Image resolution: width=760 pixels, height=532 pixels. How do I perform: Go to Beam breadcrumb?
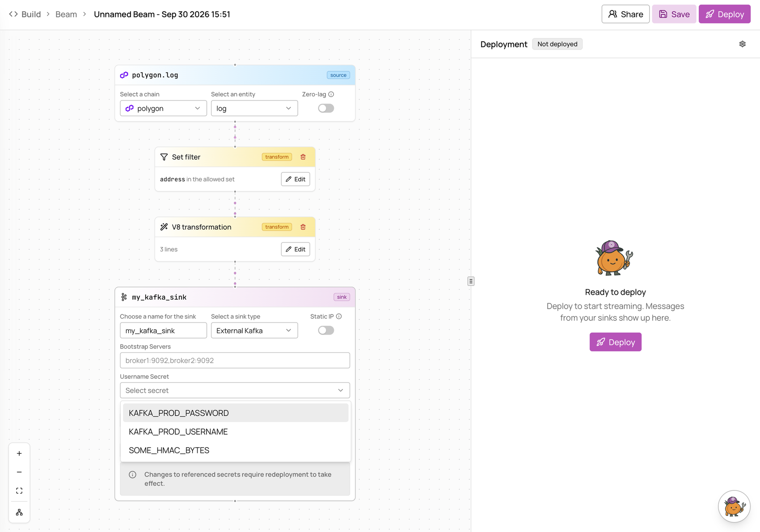pos(66,14)
